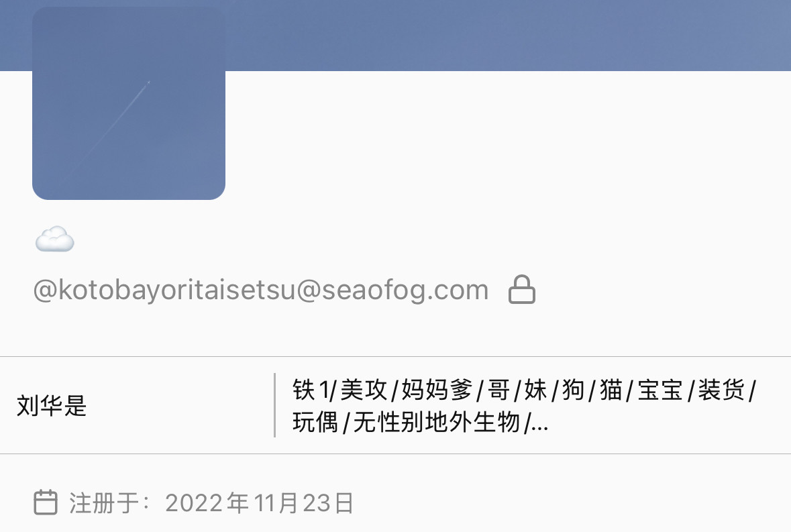791x532 pixels.
Task: Select the @kotobayoritaisetsu@seaofog.com handle
Action: [x=261, y=290]
